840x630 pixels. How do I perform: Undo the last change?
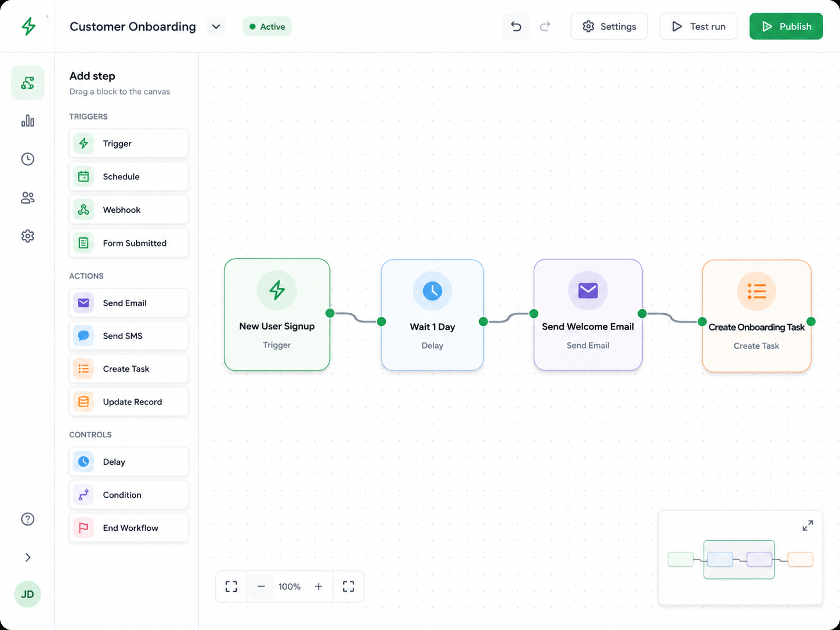516,27
